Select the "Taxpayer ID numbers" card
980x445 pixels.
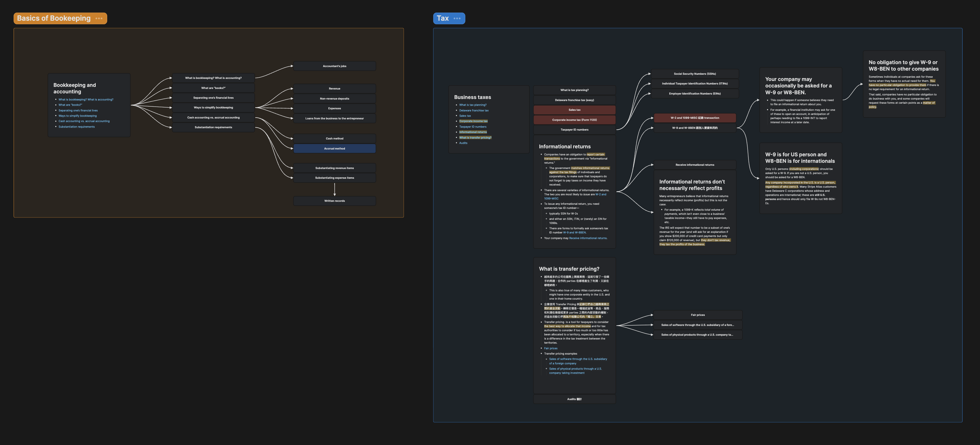coord(574,130)
